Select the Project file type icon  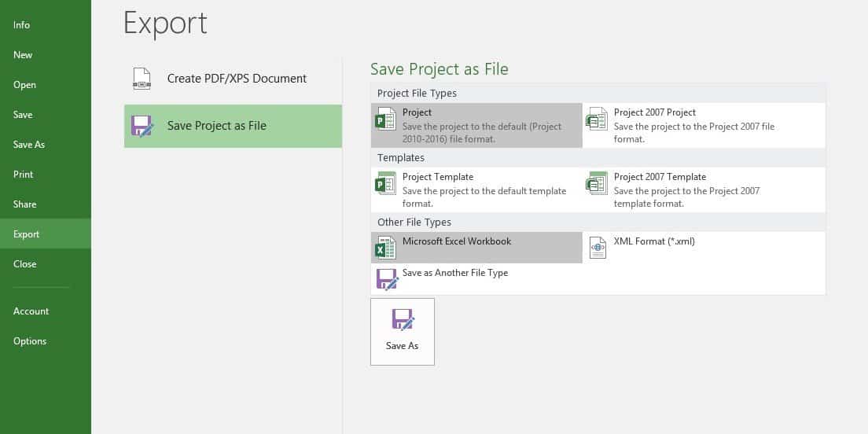(x=385, y=121)
